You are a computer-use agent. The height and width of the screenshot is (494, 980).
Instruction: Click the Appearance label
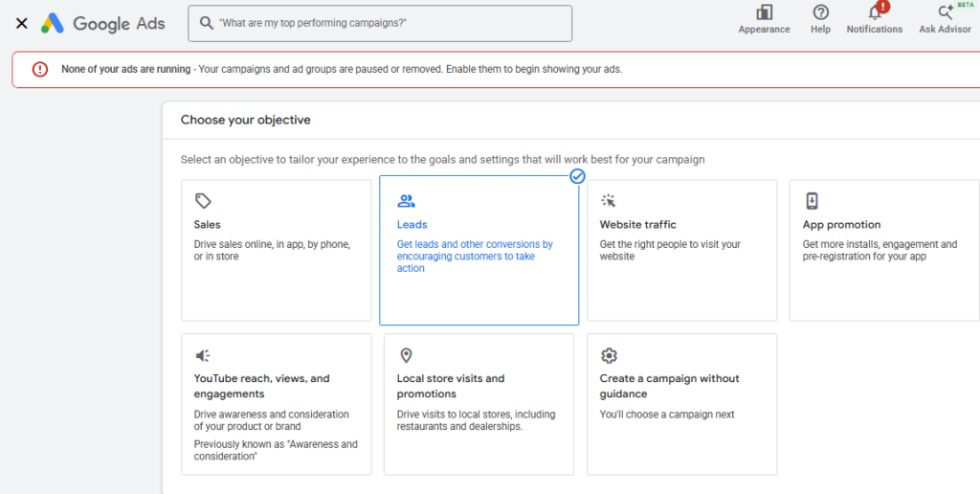(x=764, y=30)
